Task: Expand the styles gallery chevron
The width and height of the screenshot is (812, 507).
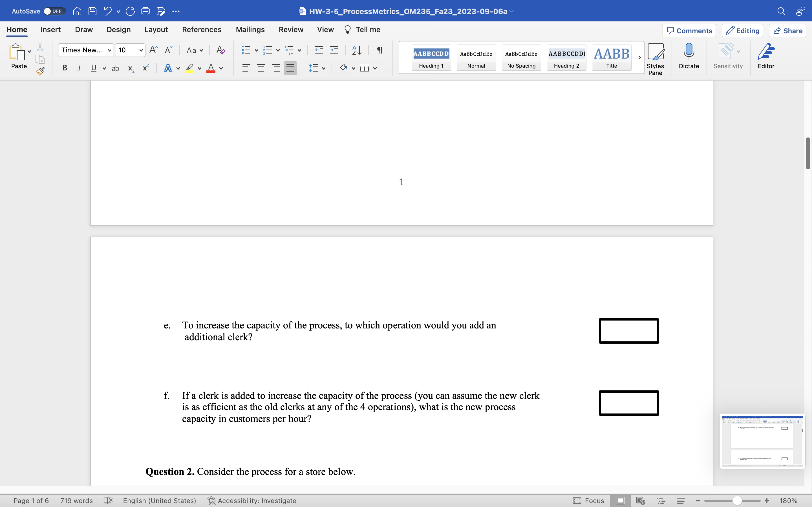Action: (639, 57)
